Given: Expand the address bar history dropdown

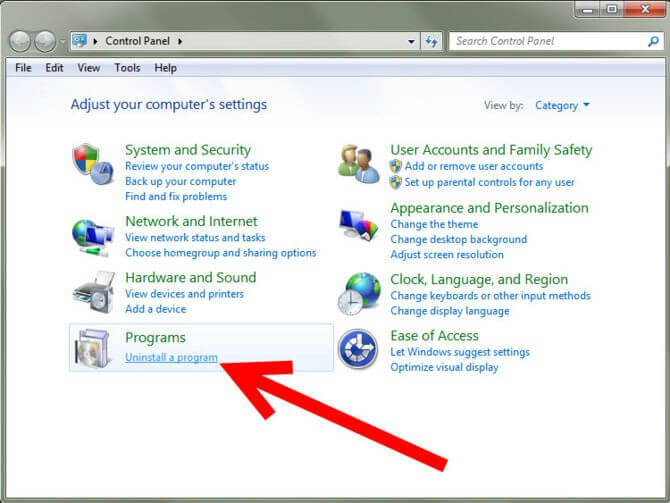Looking at the screenshot, I should point(411,41).
